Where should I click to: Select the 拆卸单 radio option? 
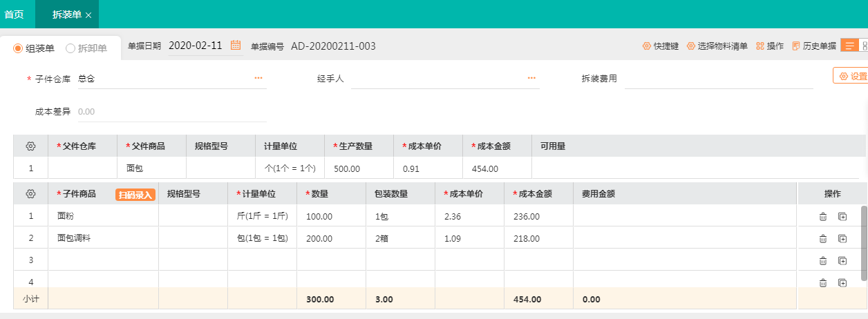pos(86,48)
